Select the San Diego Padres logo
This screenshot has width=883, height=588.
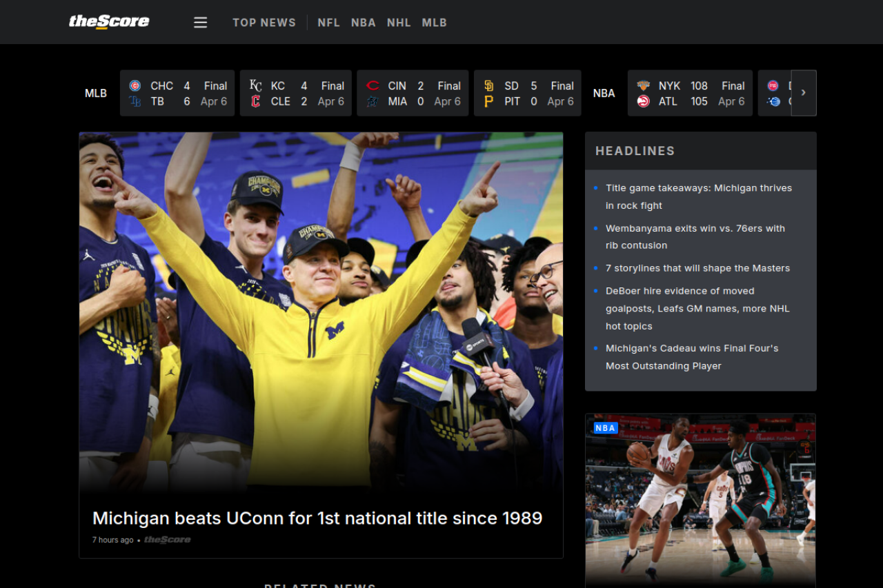tap(488, 85)
